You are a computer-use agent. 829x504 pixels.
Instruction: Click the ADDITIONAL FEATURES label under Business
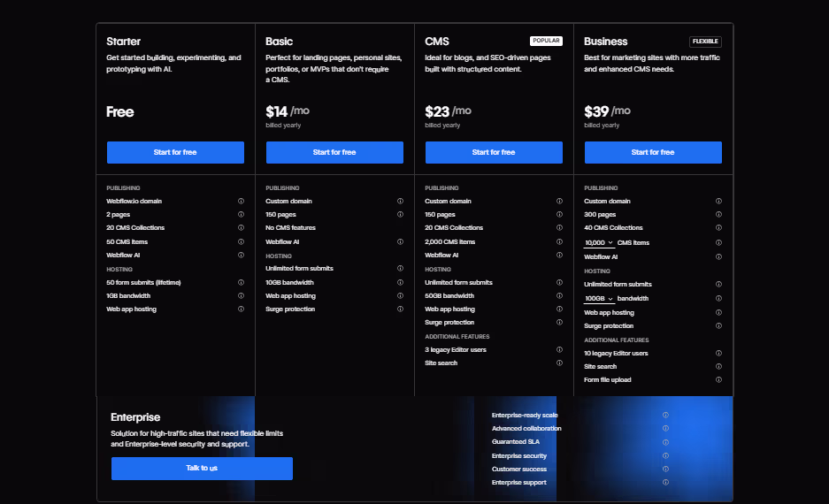616,340
